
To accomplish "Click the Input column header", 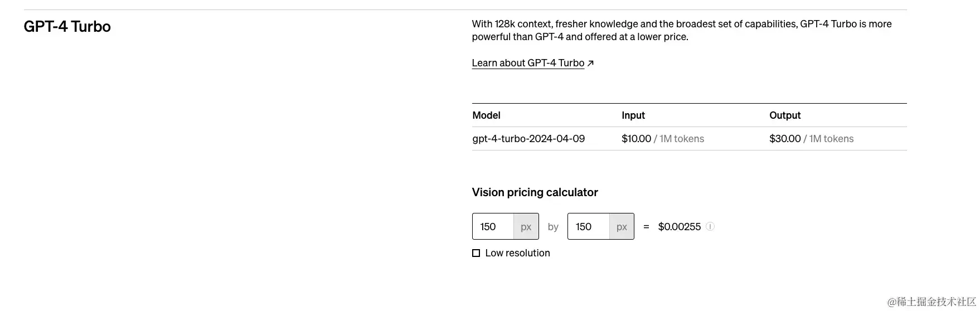I will (633, 115).
